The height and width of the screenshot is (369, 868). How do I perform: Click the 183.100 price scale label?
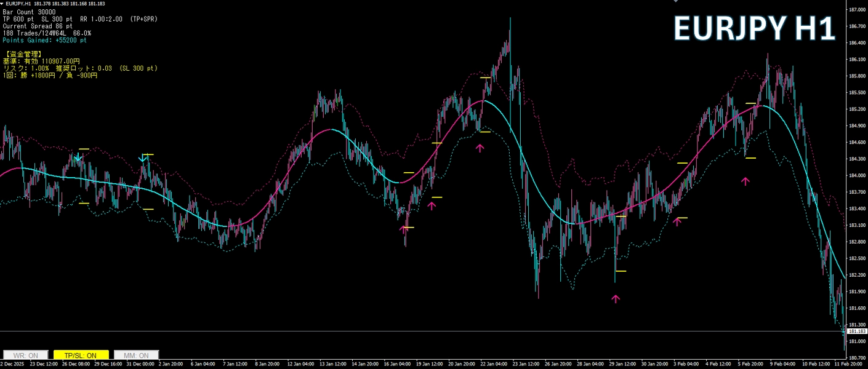coord(857,225)
